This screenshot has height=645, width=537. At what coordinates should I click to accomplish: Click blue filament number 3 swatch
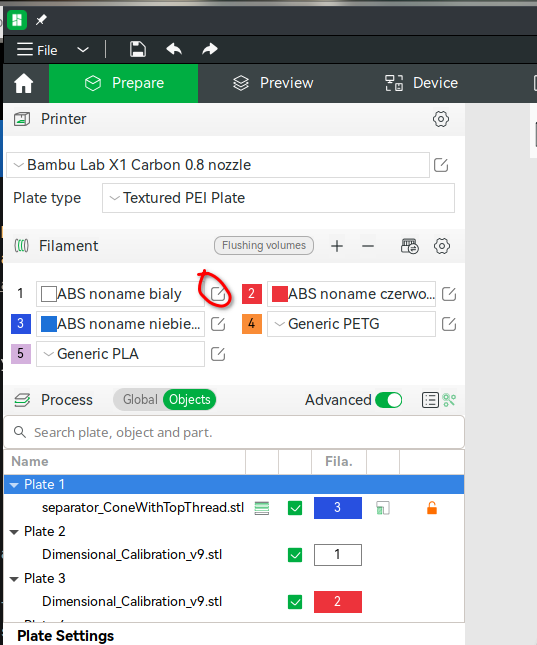click(x=21, y=324)
